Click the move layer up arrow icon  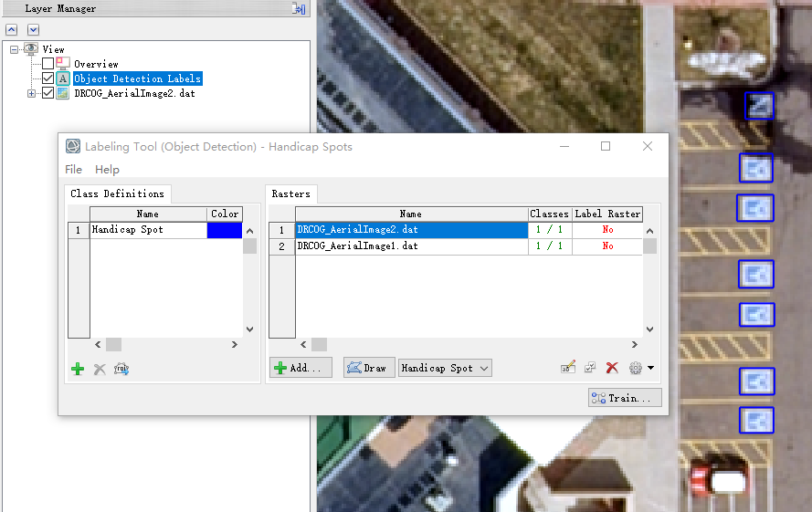12,29
